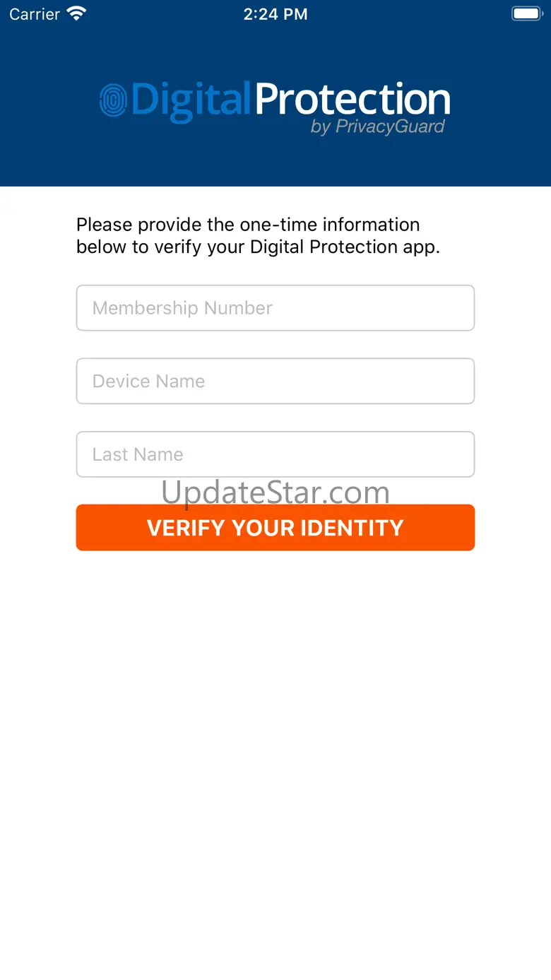The image size is (551, 980).
Task: Click the blue word "Digital" in the logo
Action: point(191,100)
